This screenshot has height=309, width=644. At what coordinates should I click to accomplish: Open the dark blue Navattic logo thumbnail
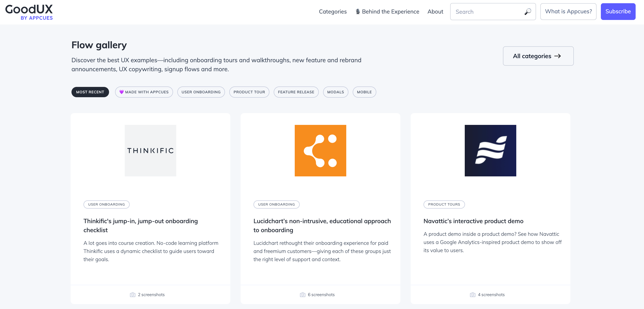pos(491,150)
